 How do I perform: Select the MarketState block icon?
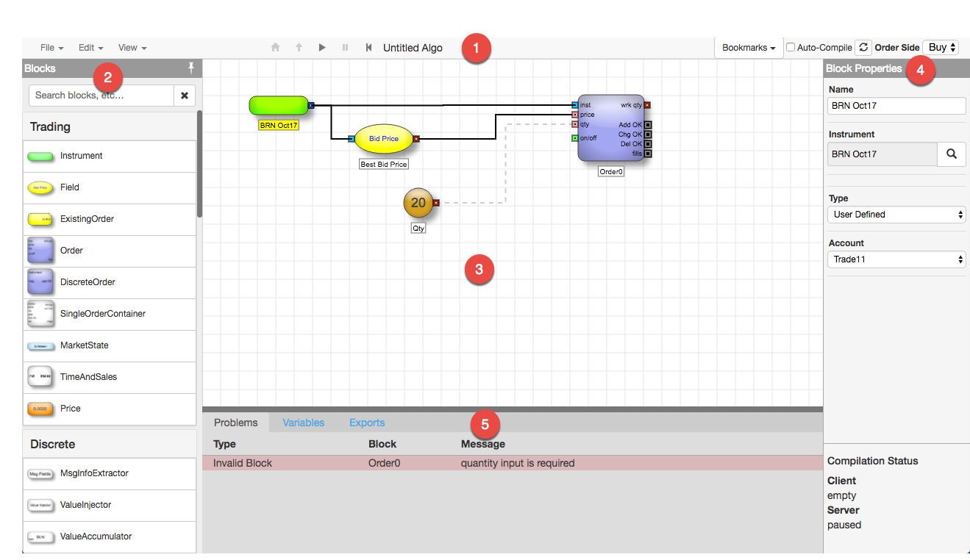point(40,345)
